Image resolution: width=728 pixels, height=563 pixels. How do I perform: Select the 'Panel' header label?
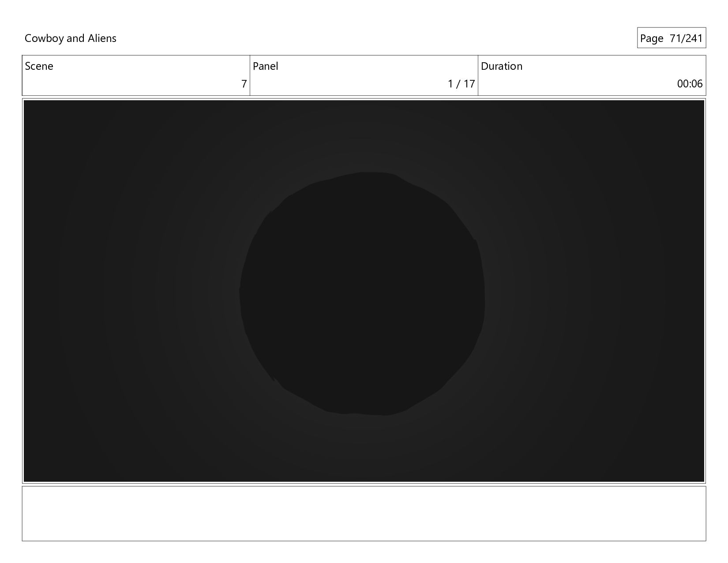265,66
